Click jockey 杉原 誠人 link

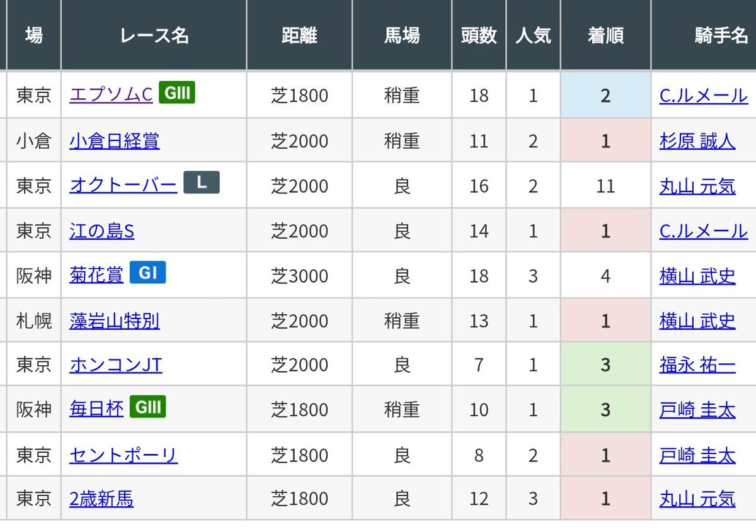(697, 141)
